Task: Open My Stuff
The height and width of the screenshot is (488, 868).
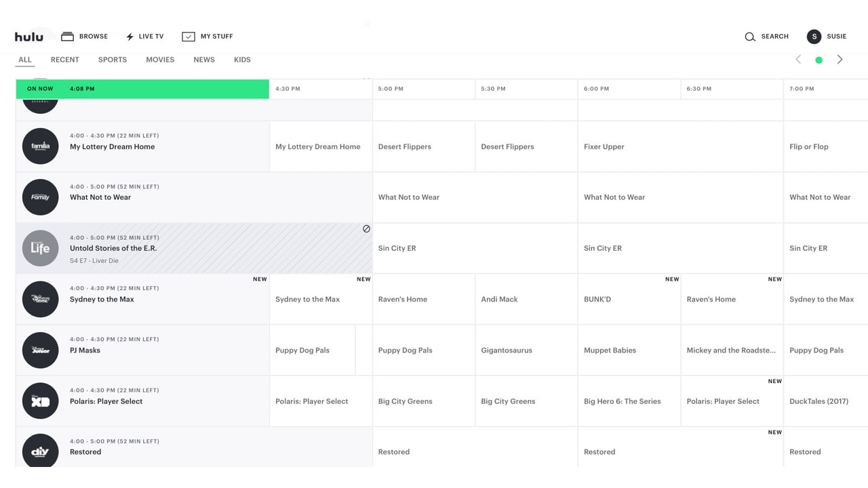Action: tap(208, 37)
